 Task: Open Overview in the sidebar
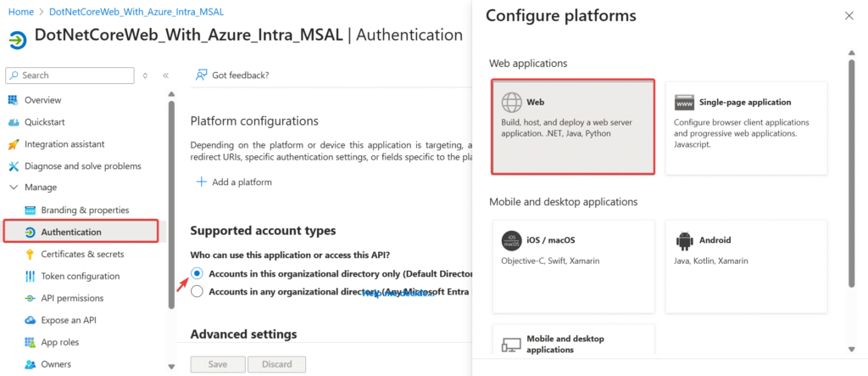pyautogui.click(x=42, y=100)
